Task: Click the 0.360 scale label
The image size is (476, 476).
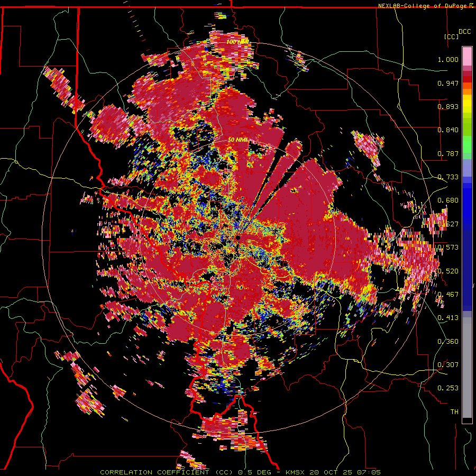Action: coord(448,342)
